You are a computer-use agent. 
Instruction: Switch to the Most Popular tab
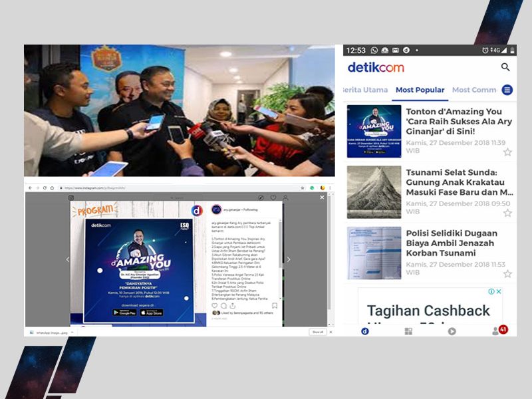pos(420,90)
